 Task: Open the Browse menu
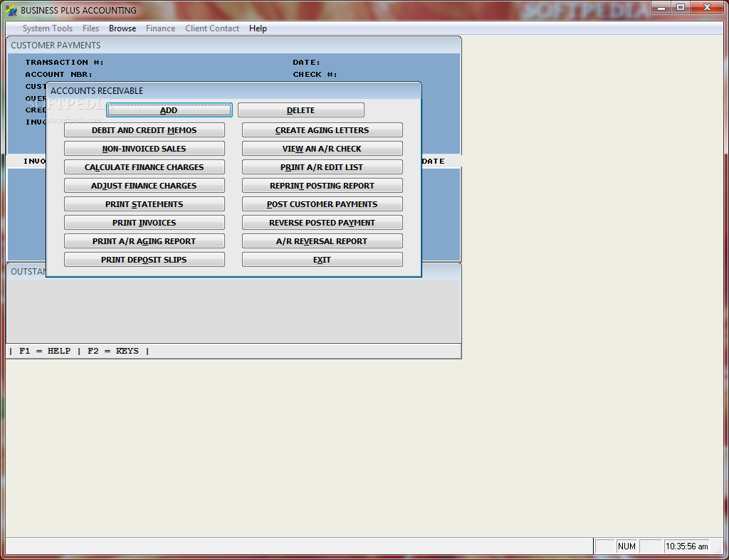click(x=122, y=28)
